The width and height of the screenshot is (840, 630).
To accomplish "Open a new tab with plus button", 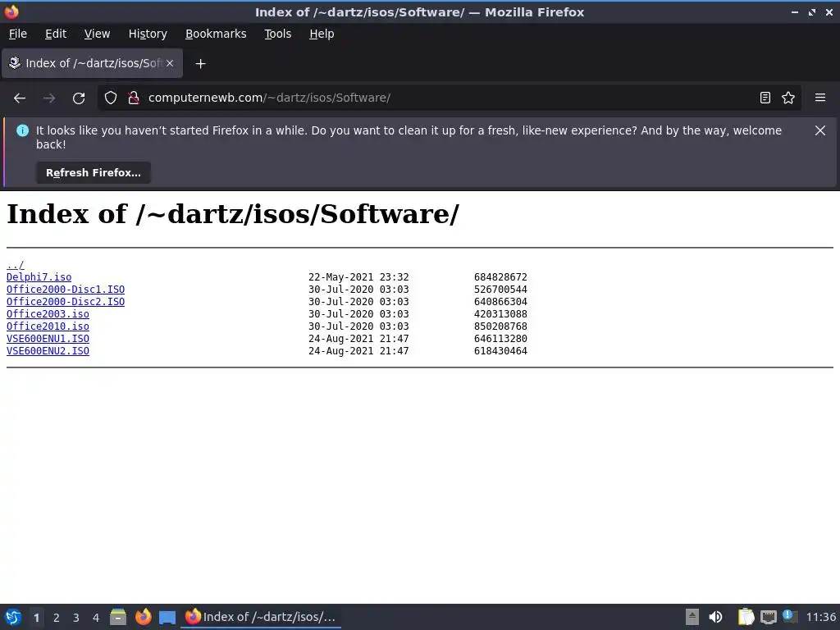I will tap(200, 64).
